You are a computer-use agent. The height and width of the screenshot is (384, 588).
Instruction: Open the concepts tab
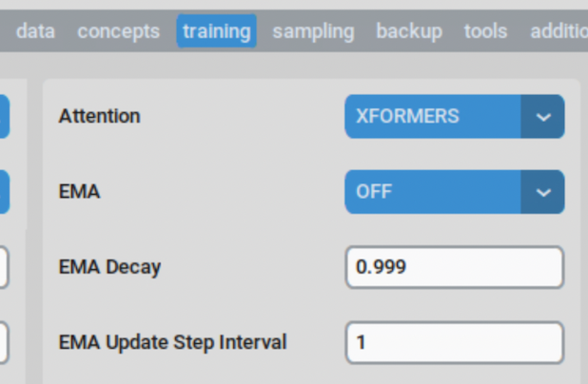(x=118, y=31)
